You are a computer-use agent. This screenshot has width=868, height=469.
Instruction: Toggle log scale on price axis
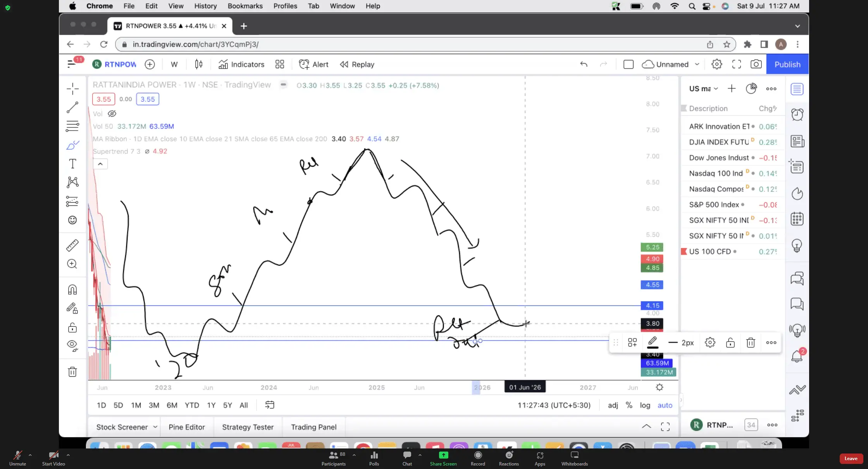(x=645, y=405)
